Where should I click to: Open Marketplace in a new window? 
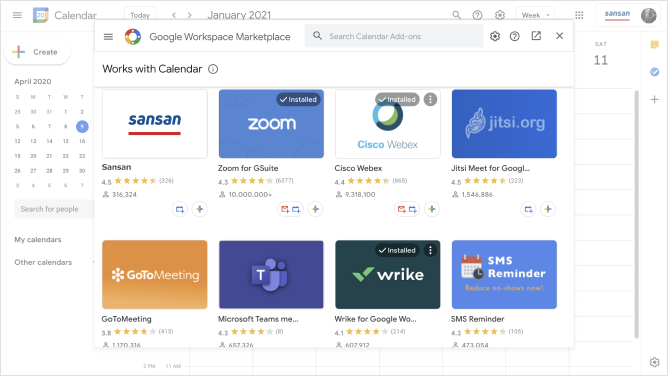(536, 36)
